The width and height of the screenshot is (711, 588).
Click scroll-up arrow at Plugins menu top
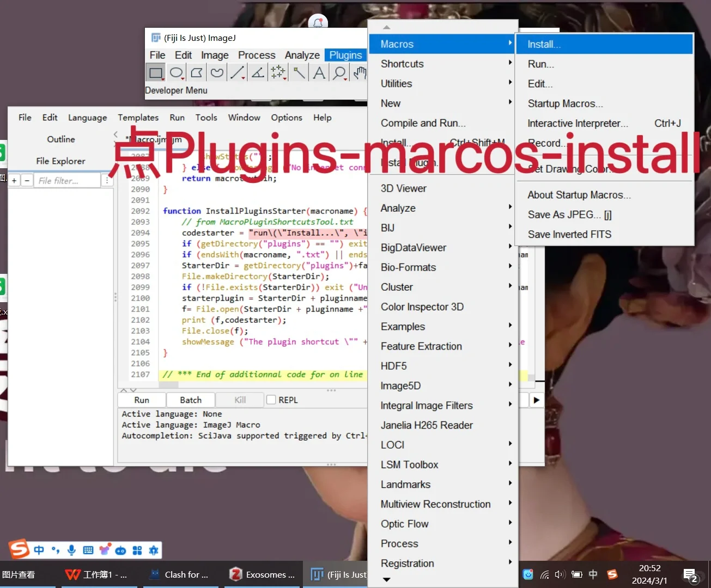pos(387,27)
